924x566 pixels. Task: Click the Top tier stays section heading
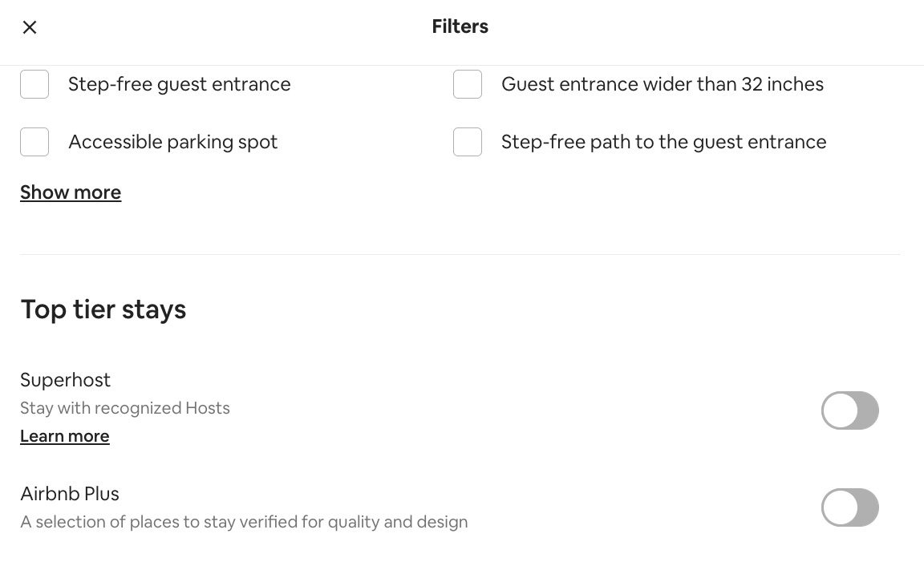click(103, 309)
